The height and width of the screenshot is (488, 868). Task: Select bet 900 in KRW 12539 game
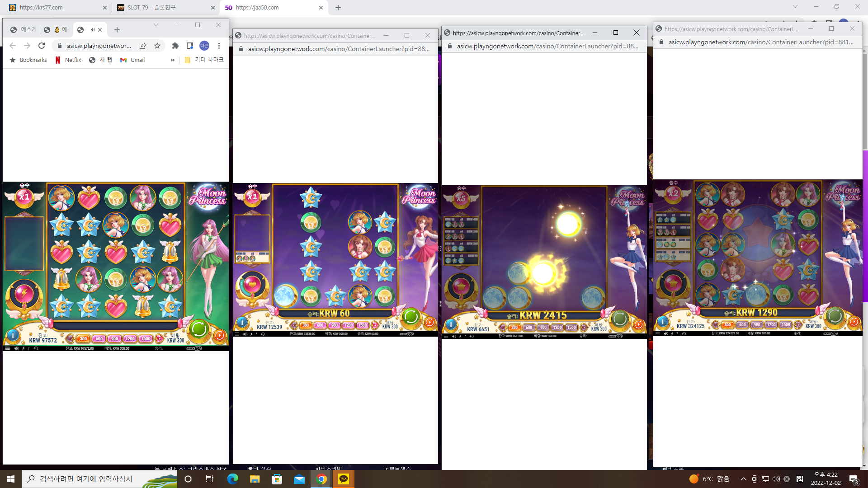(334, 325)
